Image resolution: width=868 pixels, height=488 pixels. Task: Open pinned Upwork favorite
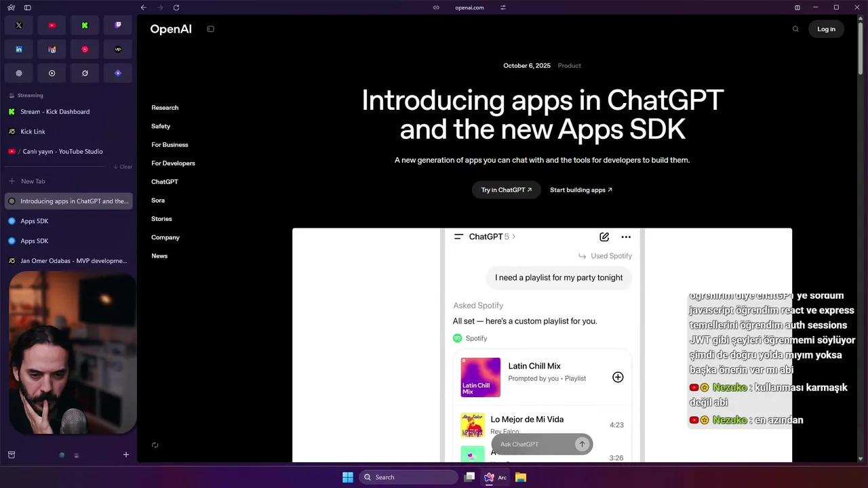click(x=118, y=49)
